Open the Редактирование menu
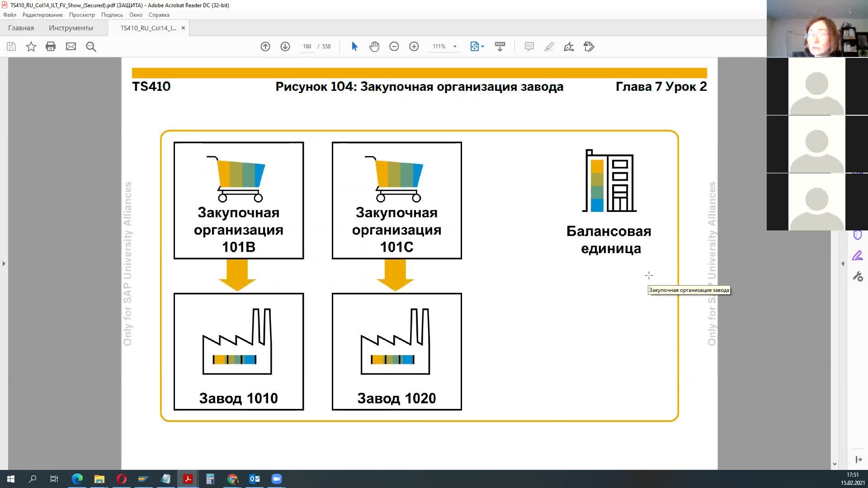This screenshot has width=868, height=488. tap(42, 15)
